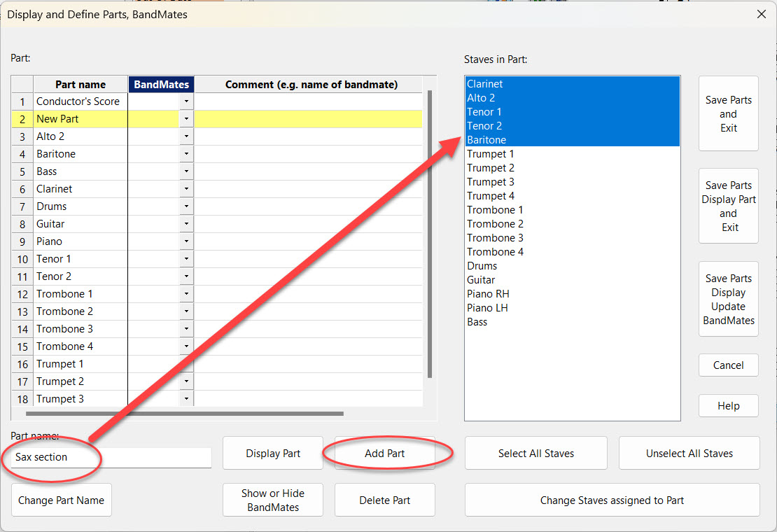Click Unselect All Staves button
Viewport: 777px width, 532px height.
pyautogui.click(x=689, y=454)
